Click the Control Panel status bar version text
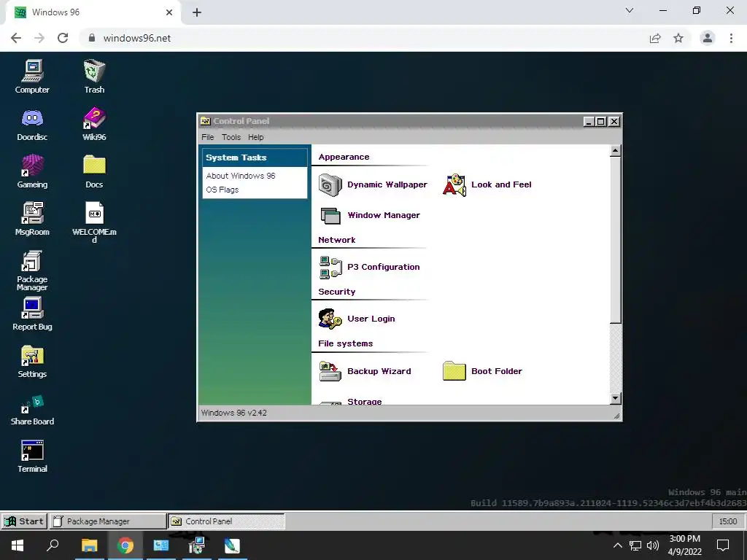 tap(234, 413)
